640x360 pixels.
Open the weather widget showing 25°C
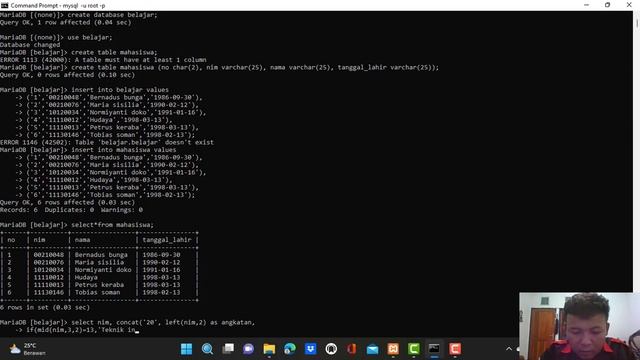click(28, 349)
